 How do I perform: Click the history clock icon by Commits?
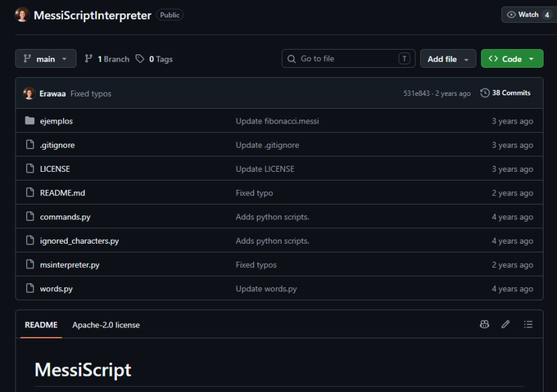click(x=485, y=93)
